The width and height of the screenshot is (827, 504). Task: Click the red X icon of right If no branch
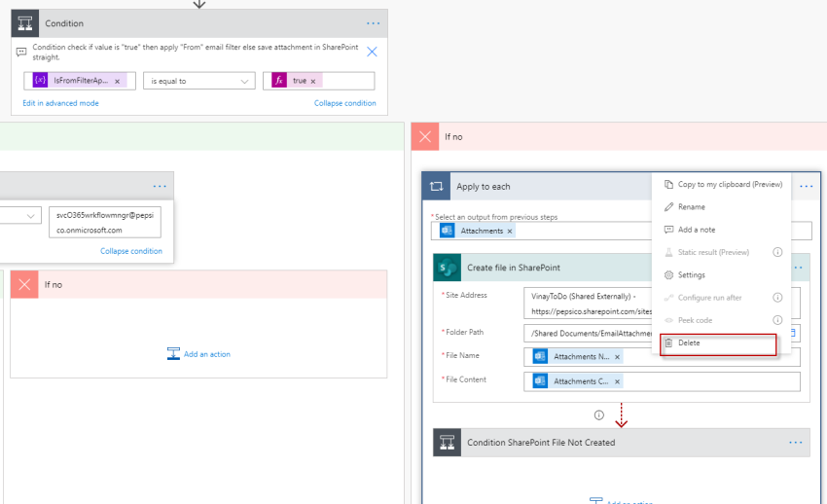pos(425,136)
